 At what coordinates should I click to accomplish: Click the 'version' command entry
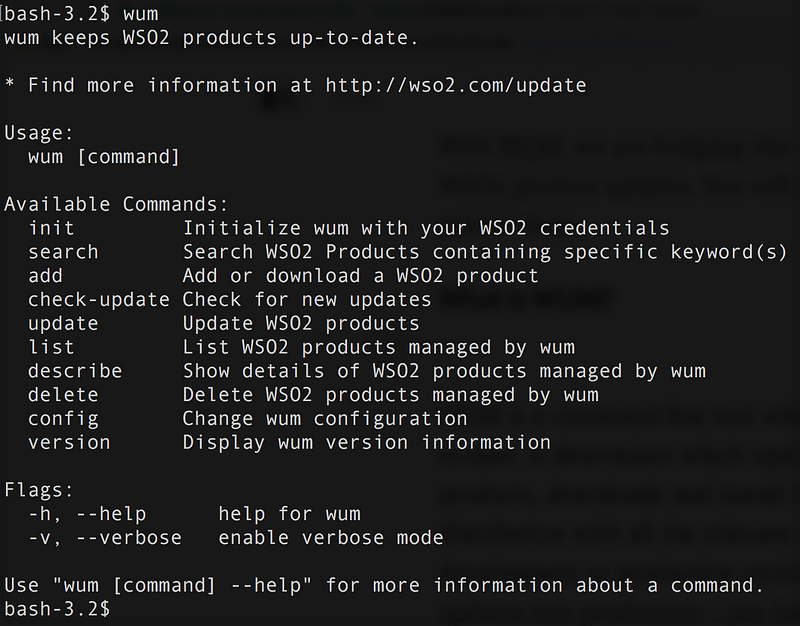(x=69, y=442)
